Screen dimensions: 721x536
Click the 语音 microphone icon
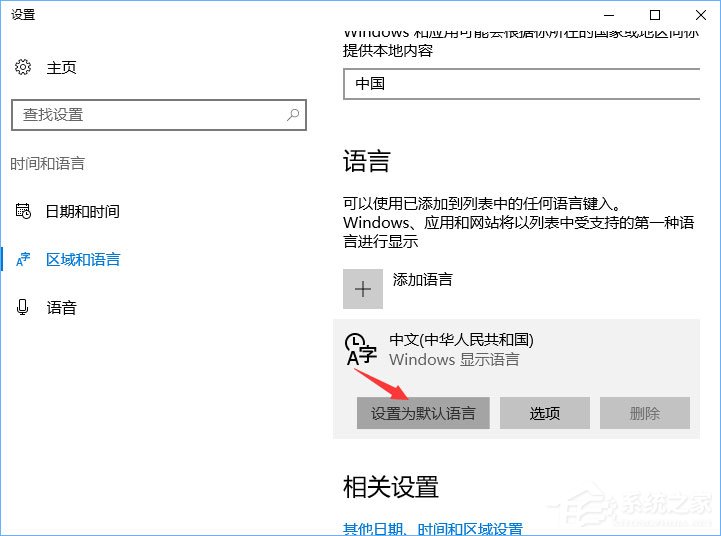[x=23, y=307]
